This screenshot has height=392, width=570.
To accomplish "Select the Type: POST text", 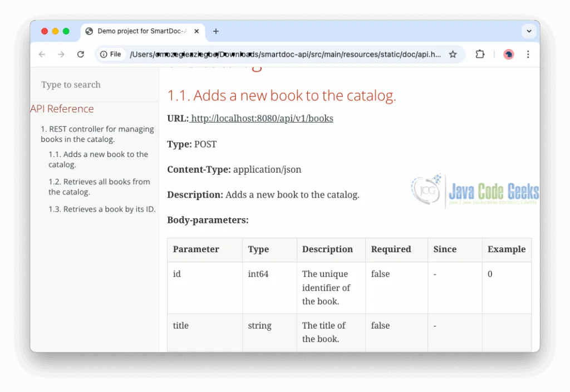I will [x=192, y=144].
